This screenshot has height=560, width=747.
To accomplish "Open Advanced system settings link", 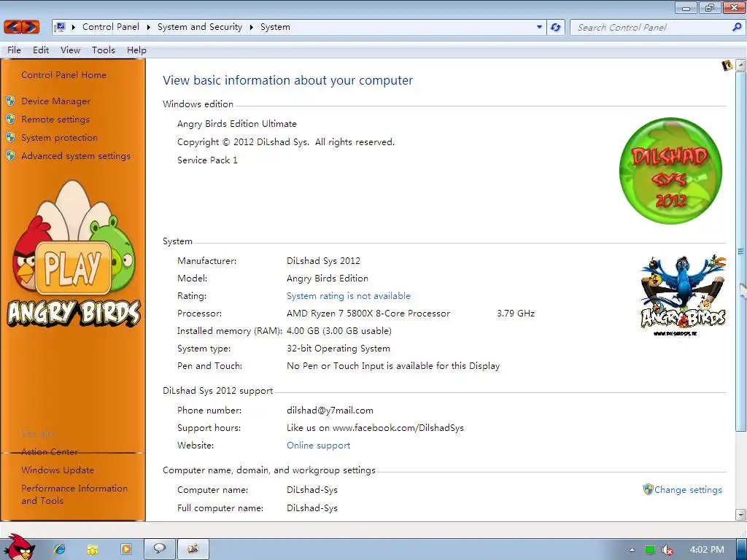I will (x=76, y=156).
